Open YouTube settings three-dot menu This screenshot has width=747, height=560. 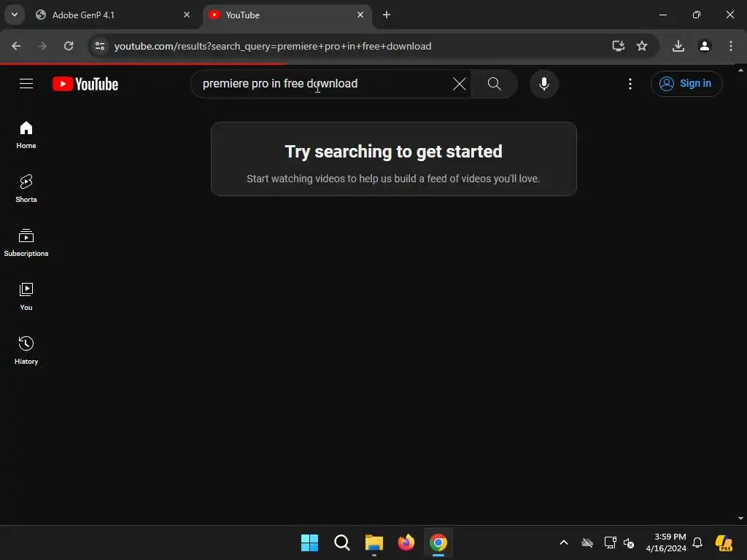[x=630, y=84]
